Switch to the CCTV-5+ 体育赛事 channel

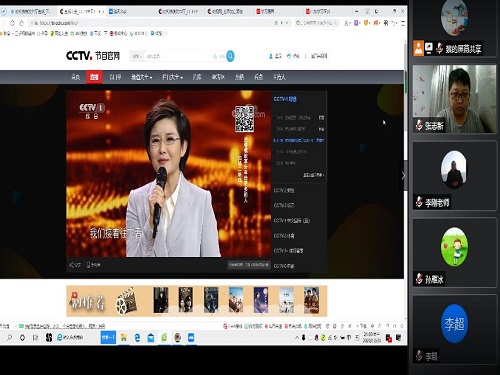click(288, 251)
